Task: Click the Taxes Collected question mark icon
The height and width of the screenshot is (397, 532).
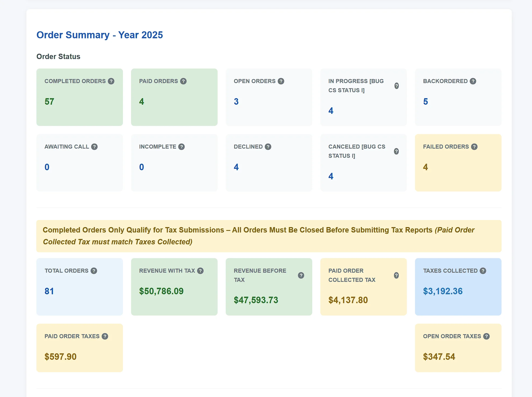Action: (483, 271)
